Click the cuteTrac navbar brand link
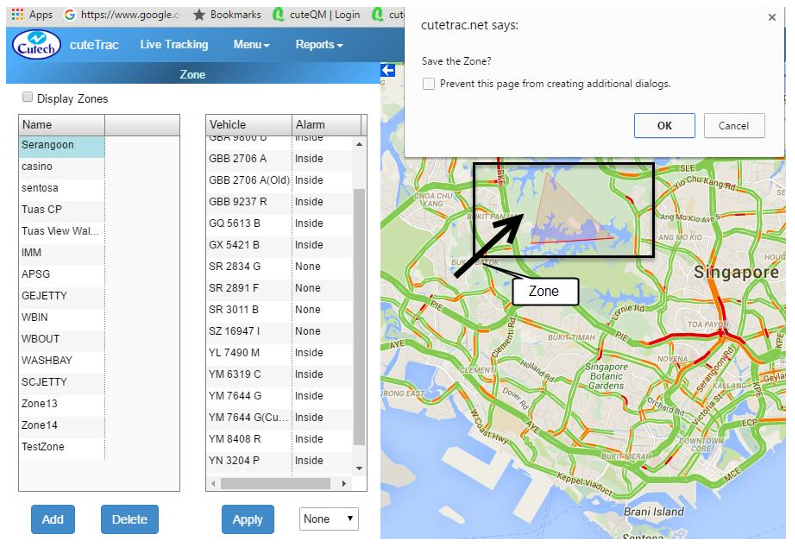The height and width of the screenshot is (546, 795). click(94, 45)
